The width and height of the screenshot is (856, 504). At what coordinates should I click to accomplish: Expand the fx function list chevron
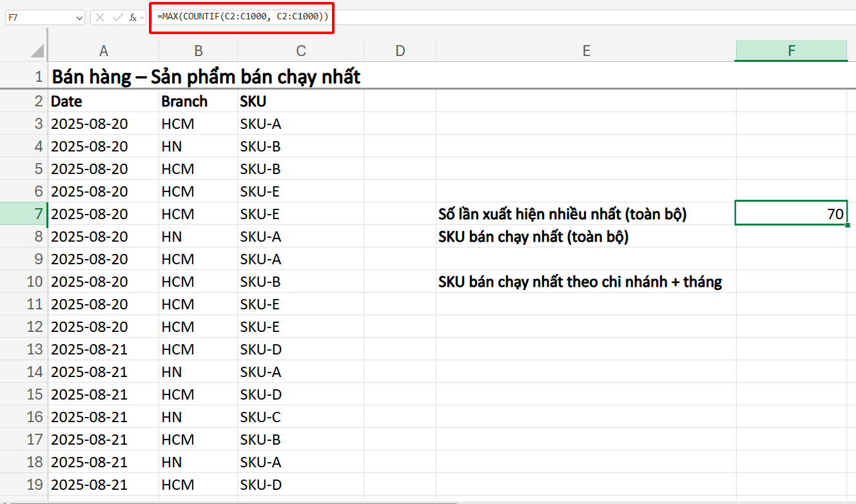click(x=141, y=17)
